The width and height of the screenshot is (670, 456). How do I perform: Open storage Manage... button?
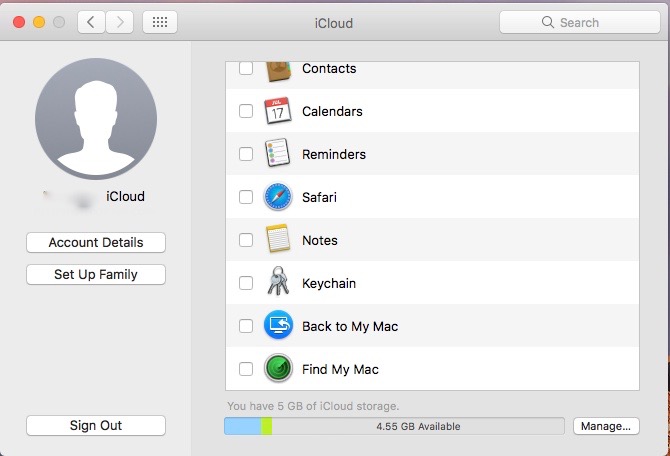coord(606,426)
